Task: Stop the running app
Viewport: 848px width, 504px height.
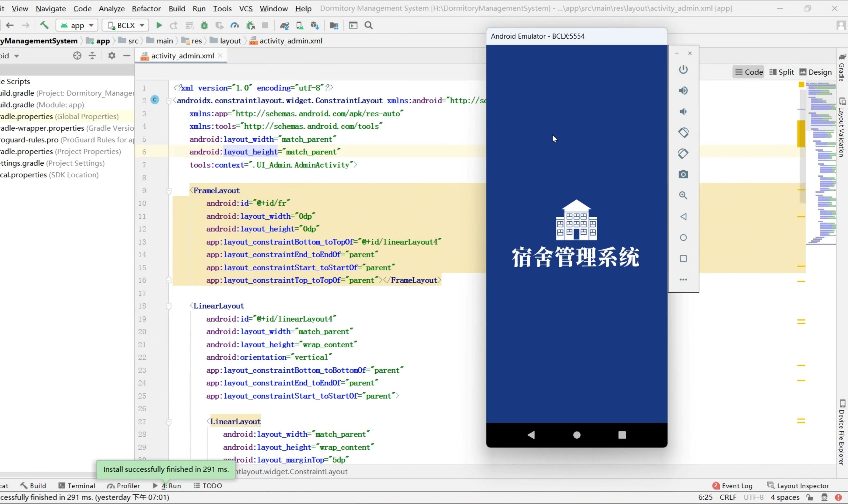Action: 265,25
